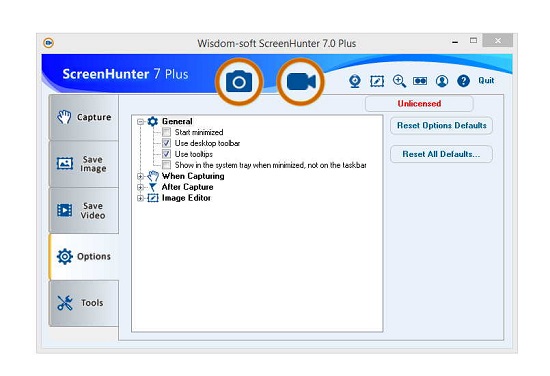This screenshot has width=550, height=376.
Task: Expand the When Capturing node
Action: 141,176
